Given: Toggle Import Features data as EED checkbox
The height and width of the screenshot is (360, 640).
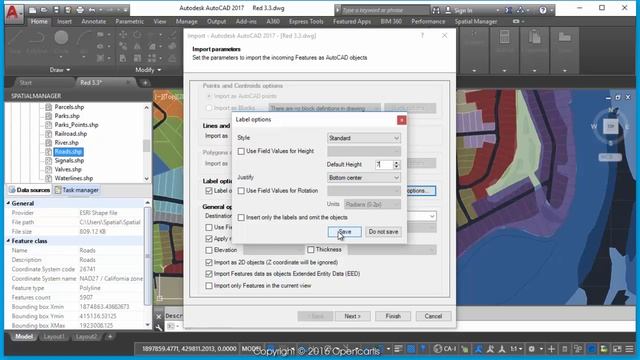Looking at the screenshot, I should tap(209, 274).
